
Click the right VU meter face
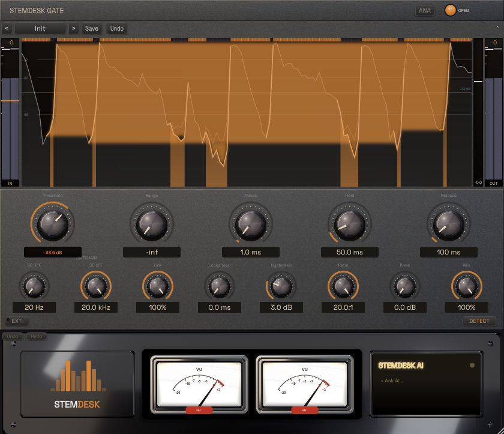304,384
